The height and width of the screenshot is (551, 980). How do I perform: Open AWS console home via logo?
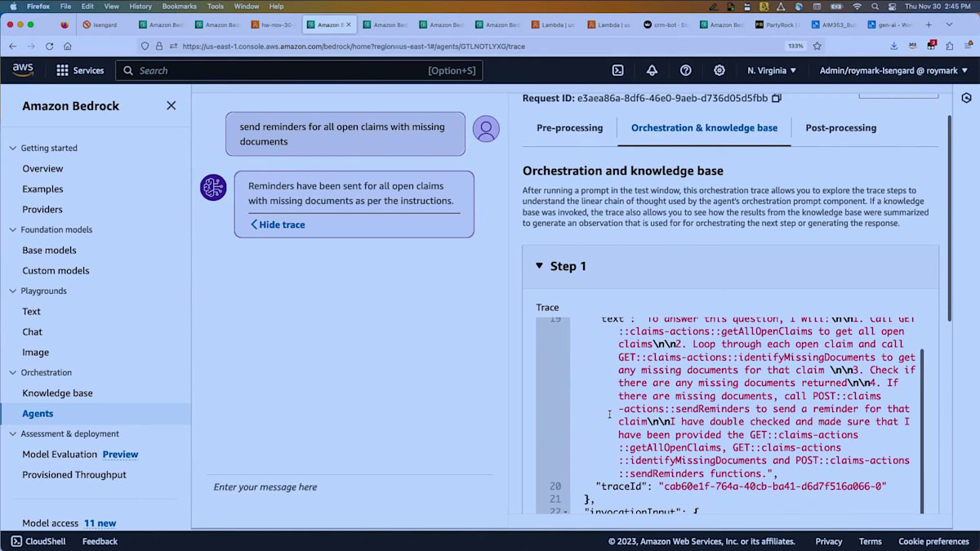coord(23,70)
